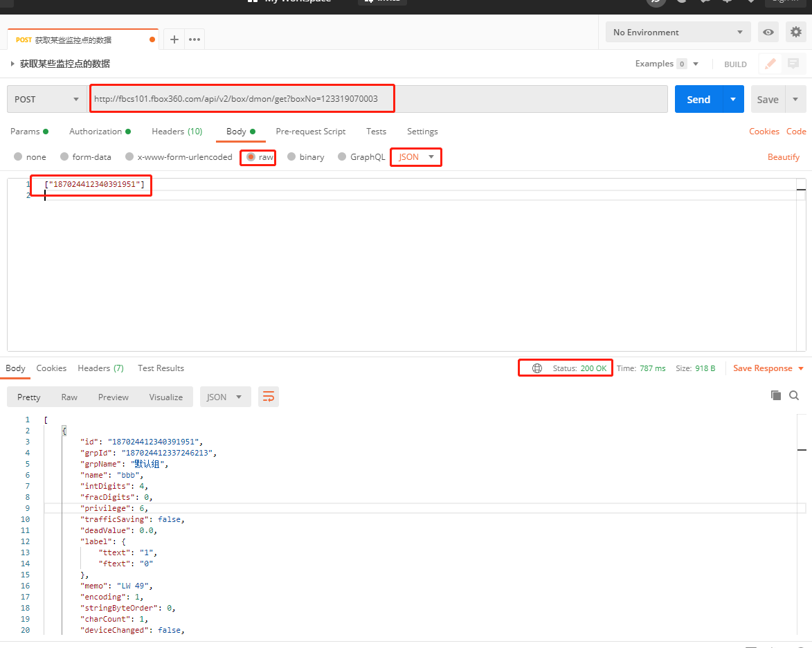The image size is (812, 648).
Task: Click the 获取某些监控点的数据 request title
Action: pos(65,64)
